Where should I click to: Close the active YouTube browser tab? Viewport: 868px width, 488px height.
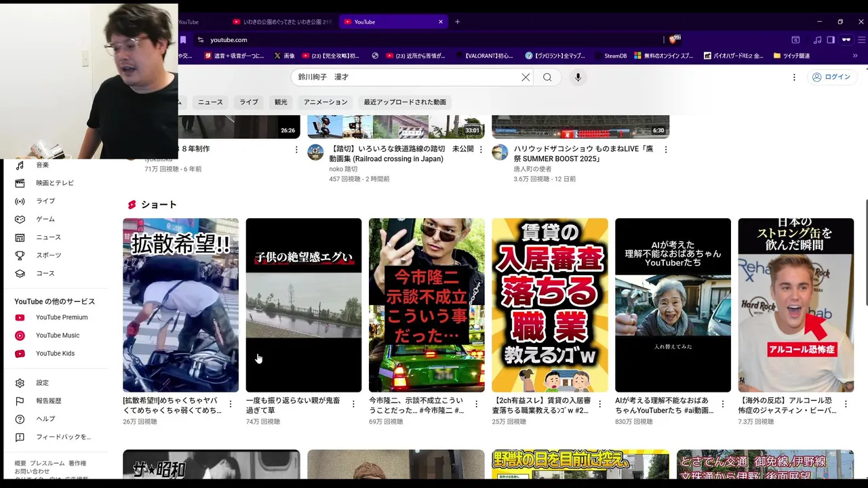[440, 22]
